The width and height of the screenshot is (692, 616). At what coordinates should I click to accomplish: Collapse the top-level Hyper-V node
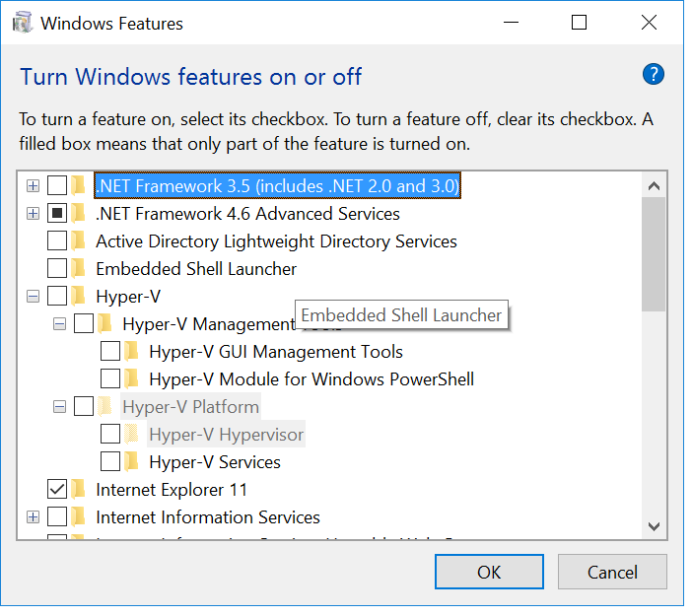click(33, 296)
